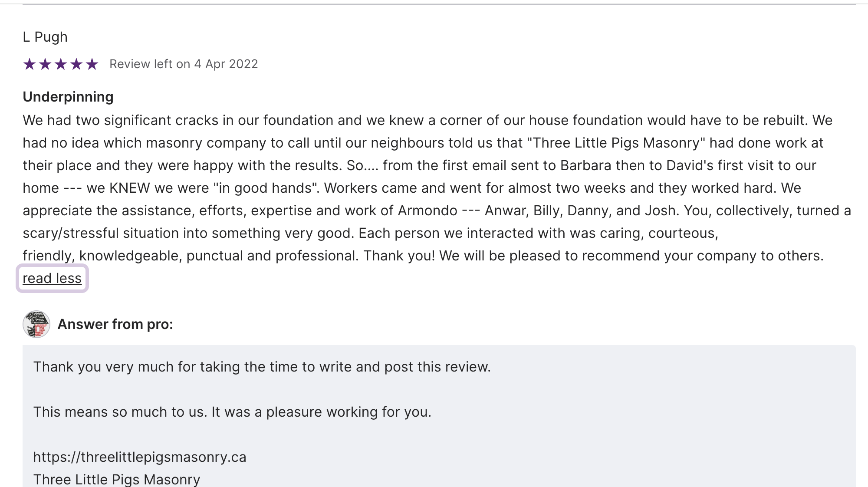The width and height of the screenshot is (868, 487).
Task: Click the 'Review left on 4 Apr 2022' date
Action: 184,64
